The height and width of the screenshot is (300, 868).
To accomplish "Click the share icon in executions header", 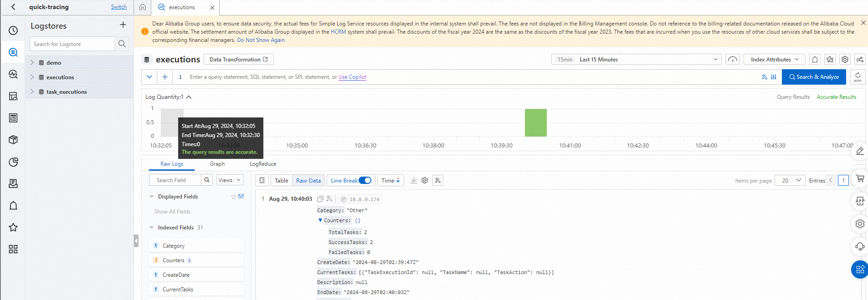I will pos(860,60).
